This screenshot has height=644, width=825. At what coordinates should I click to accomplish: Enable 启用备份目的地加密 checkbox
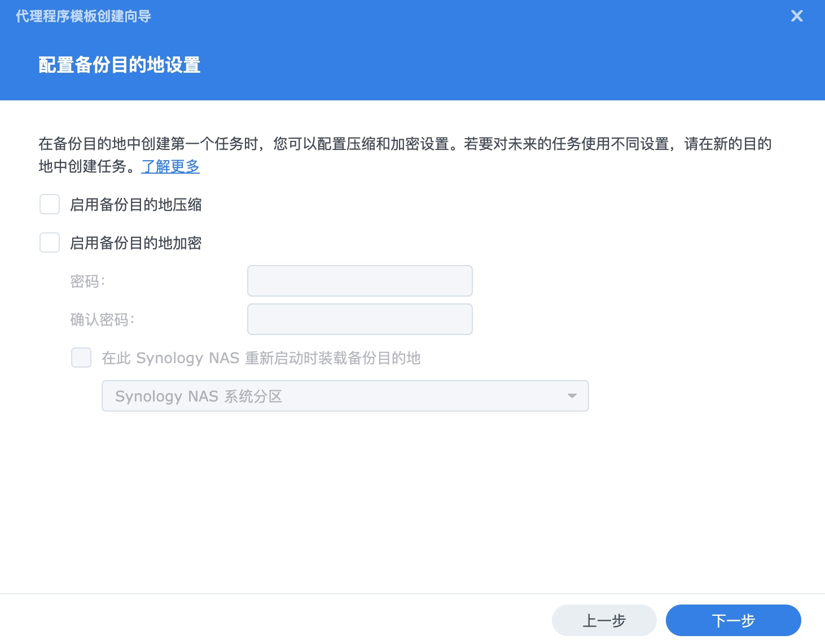[x=50, y=242]
